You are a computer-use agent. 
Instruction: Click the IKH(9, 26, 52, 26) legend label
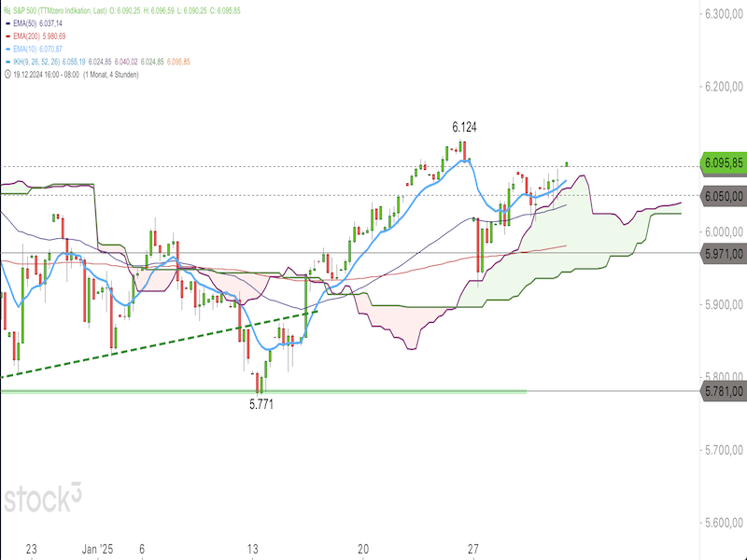pyautogui.click(x=36, y=62)
